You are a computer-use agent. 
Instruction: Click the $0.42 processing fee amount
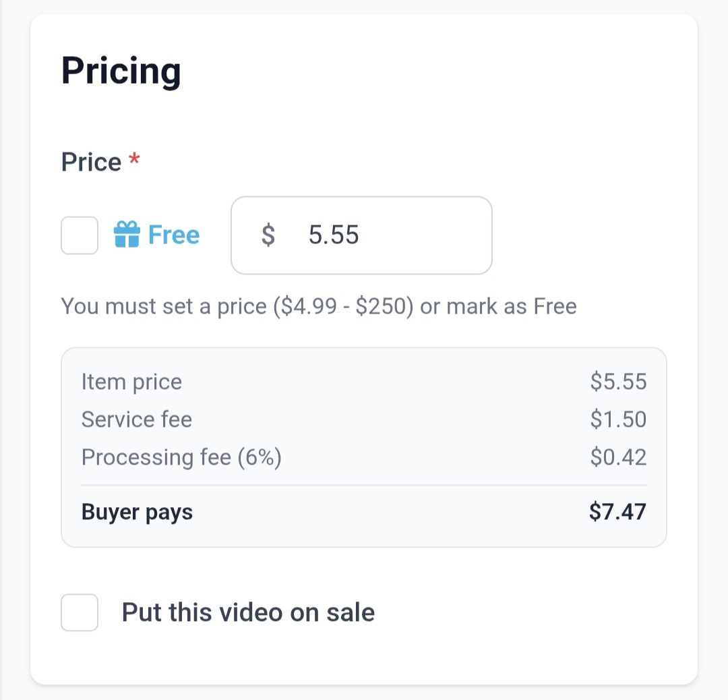point(618,458)
